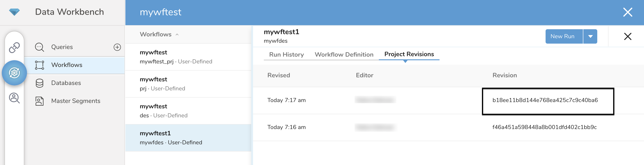Switch to the Run History tab

tap(286, 54)
